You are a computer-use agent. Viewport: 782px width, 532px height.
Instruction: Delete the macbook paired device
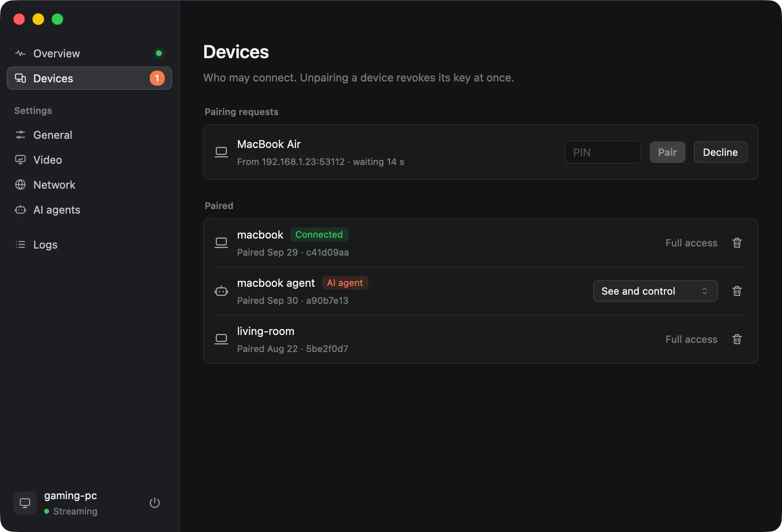pos(737,243)
